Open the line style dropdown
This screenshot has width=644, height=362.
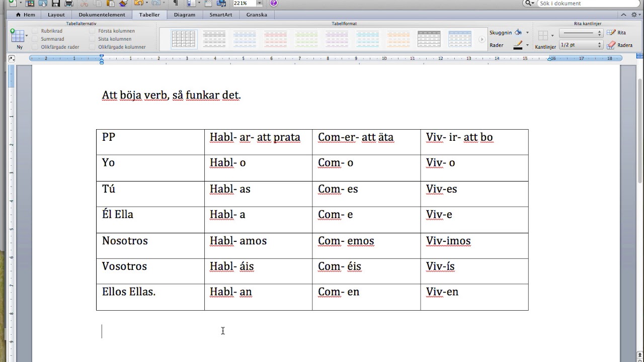coord(581,33)
